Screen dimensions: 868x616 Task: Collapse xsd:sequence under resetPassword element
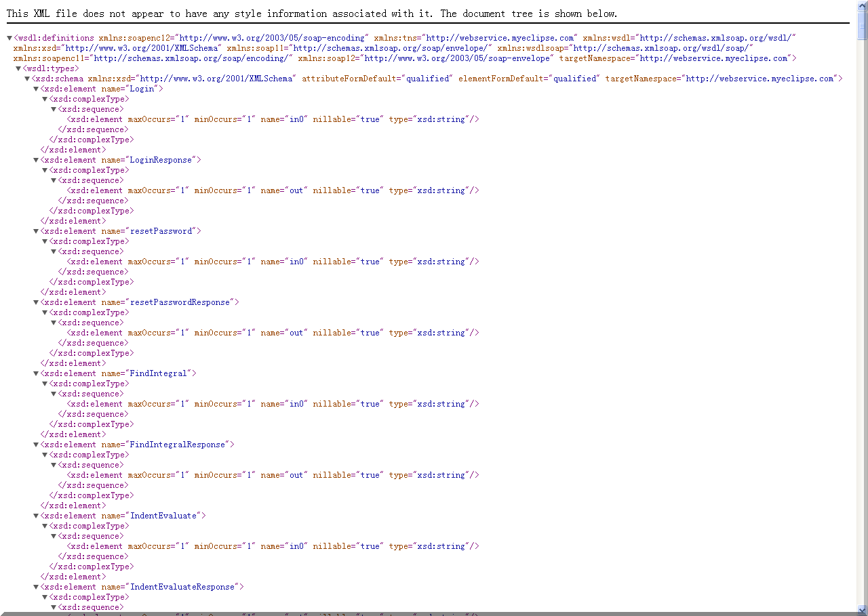(54, 252)
